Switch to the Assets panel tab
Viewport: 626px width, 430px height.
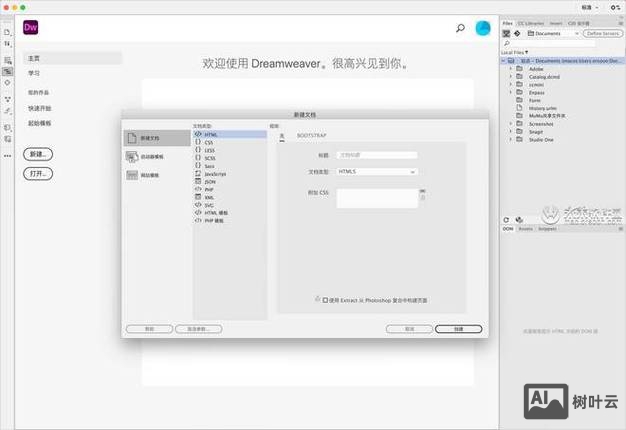(x=525, y=229)
